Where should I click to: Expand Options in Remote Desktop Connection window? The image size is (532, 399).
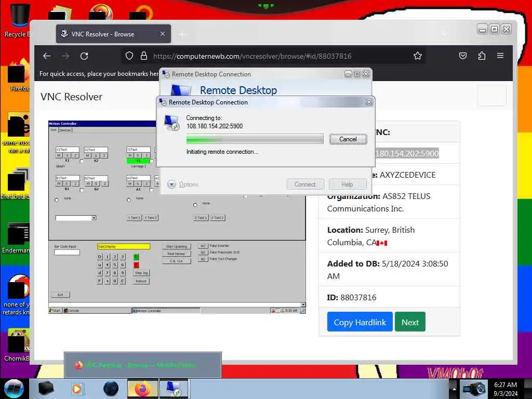(183, 184)
